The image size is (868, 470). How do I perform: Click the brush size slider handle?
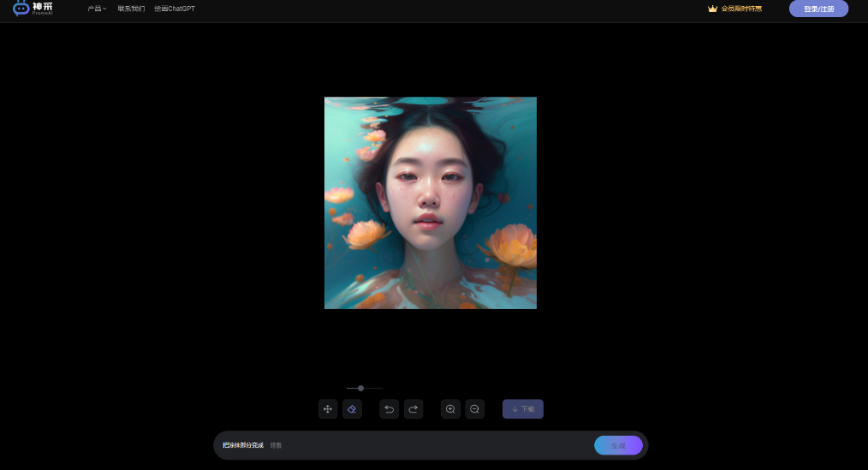[360, 388]
